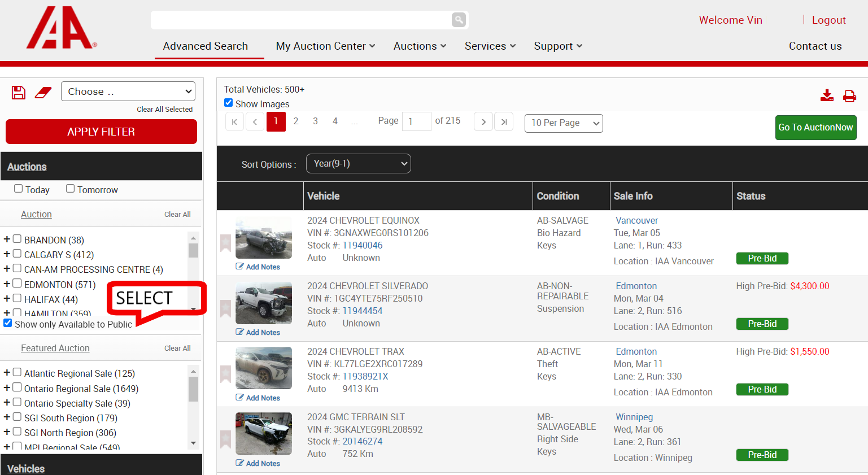Click the eraser clear filter icon
Image resolution: width=868 pixels, height=475 pixels.
(43, 93)
